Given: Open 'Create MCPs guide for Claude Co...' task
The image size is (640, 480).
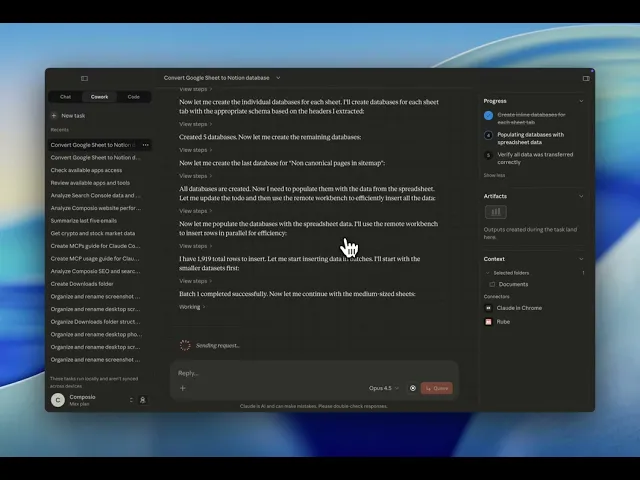Looking at the screenshot, I should click(x=96, y=246).
